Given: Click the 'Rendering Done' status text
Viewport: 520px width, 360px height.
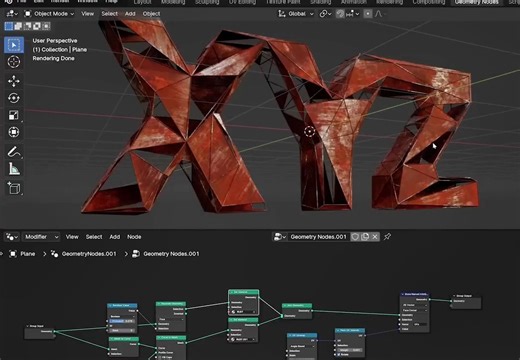Looking at the screenshot, I should (x=53, y=58).
